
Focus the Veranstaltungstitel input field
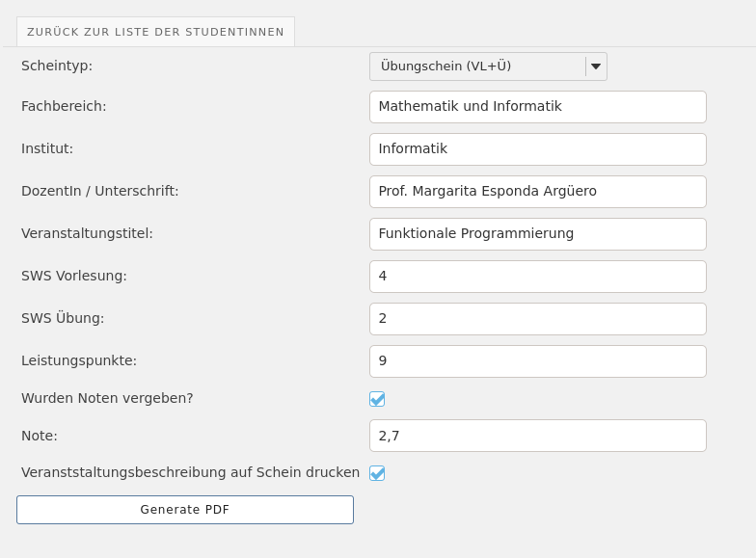(x=538, y=234)
